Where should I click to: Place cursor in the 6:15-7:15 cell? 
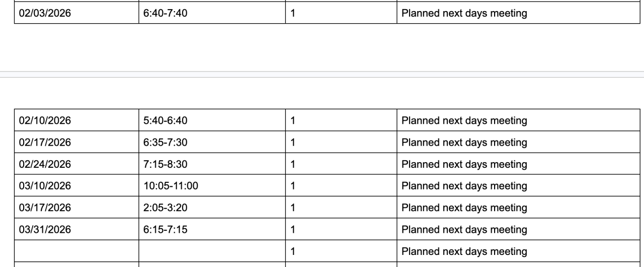166,230
